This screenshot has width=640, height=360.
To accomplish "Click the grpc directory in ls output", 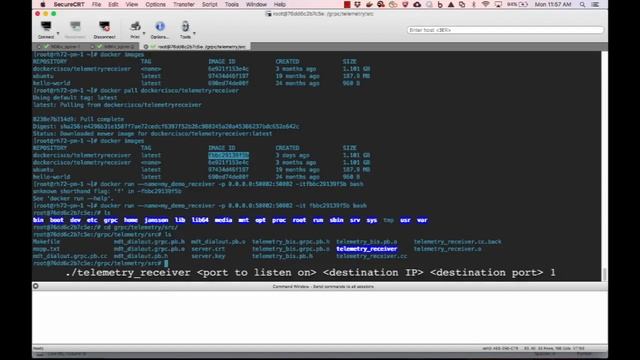I will click(111, 220).
